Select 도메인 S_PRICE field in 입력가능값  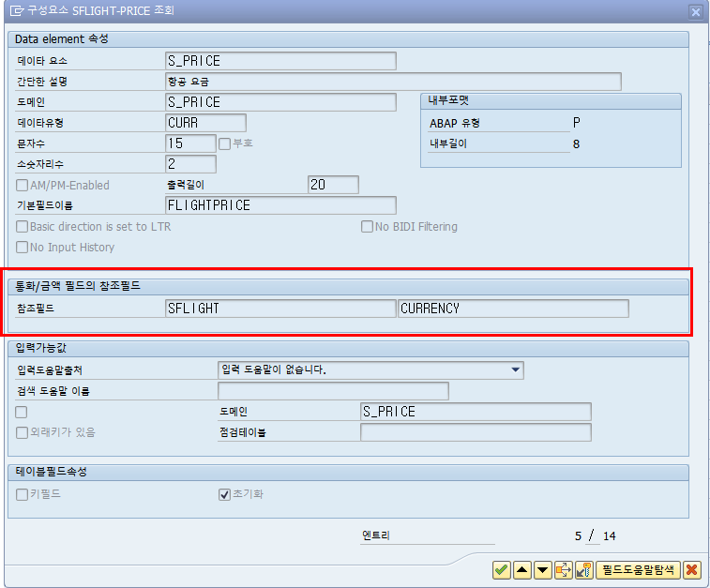(x=476, y=412)
